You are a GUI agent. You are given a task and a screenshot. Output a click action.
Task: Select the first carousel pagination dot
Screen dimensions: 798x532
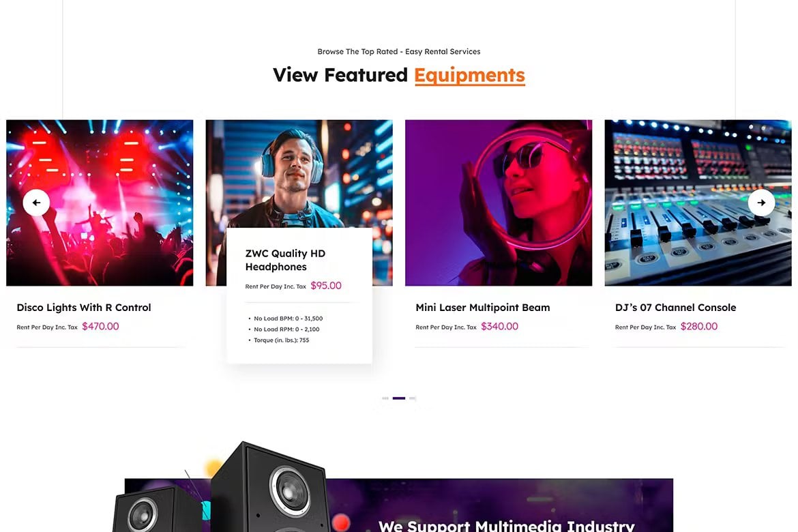tap(385, 398)
